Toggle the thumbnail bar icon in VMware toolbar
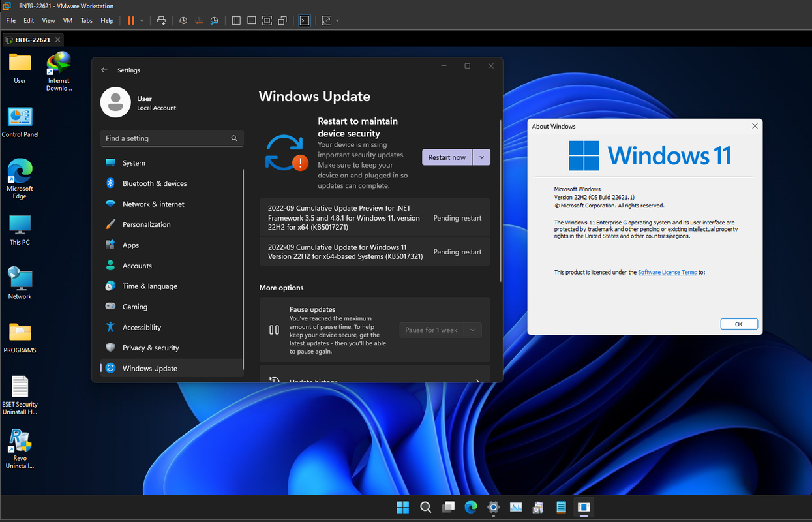The width and height of the screenshot is (812, 522). coord(251,20)
